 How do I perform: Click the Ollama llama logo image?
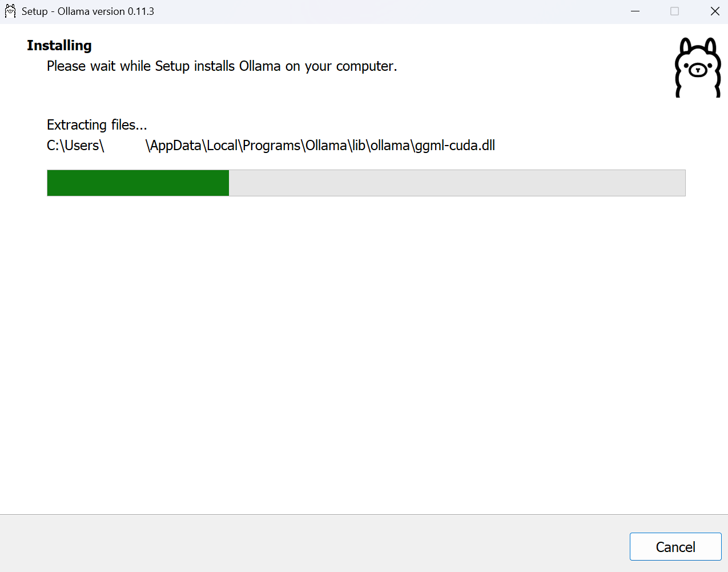tap(698, 67)
